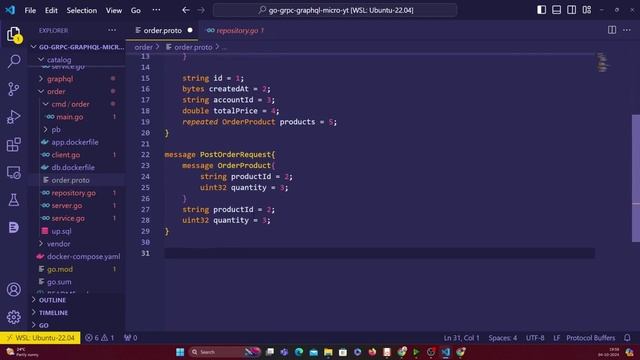Viewport: 640px width, 360px height.
Task: Customize layout from title bar
Action: 587,10
